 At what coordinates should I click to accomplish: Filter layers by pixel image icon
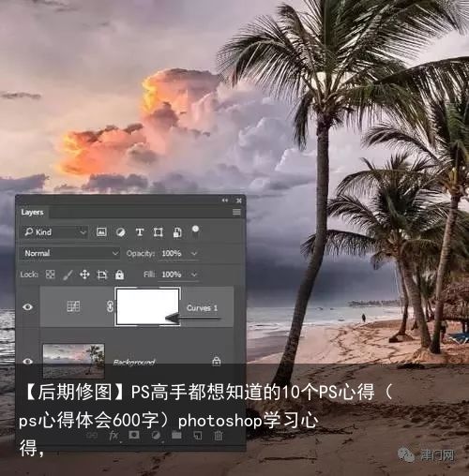pos(101,232)
